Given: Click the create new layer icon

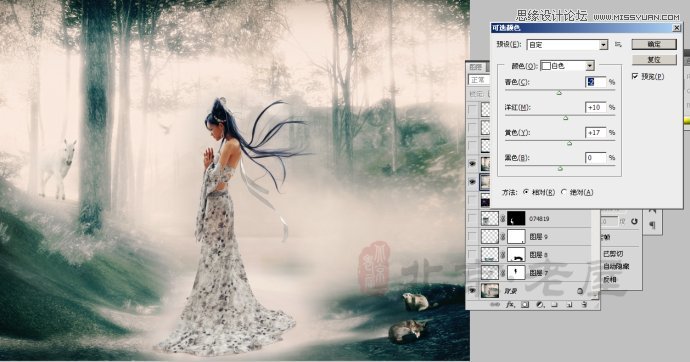Looking at the screenshot, I should (569, 304).
